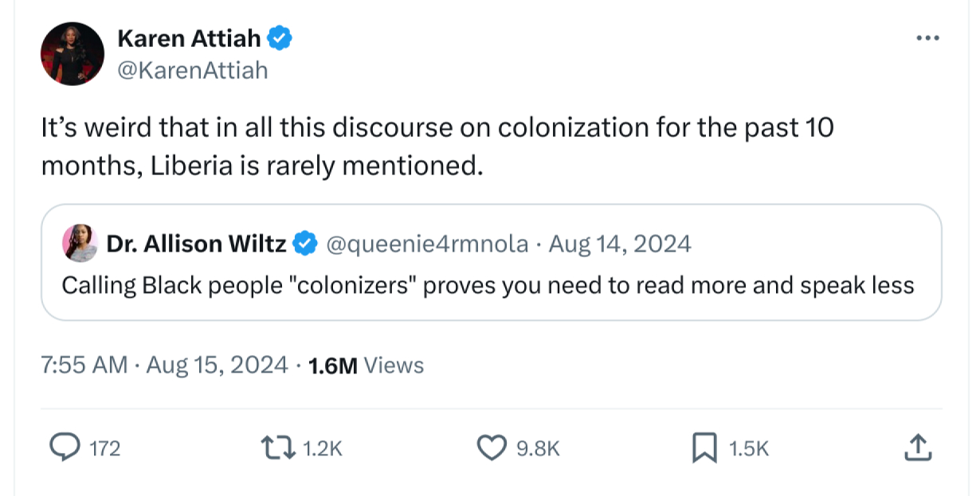Click the Aug 14, 2024 quoted date

pyautogui.click(x=620, y=244)
